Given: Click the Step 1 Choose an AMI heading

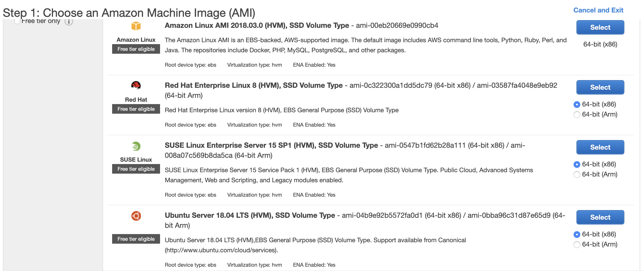Looking at the screenshot, I should coord(129,13).
